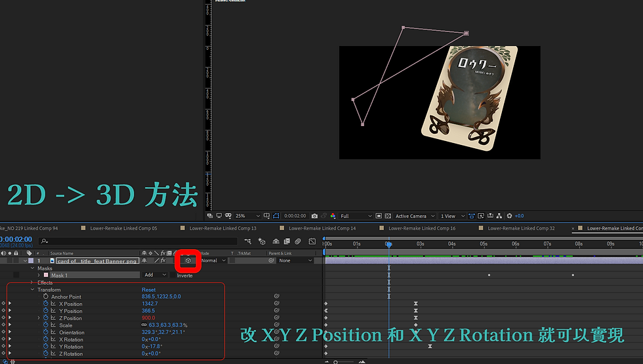
Task: Toggle the Scale constrain proportions link
Action: point(144,325)
